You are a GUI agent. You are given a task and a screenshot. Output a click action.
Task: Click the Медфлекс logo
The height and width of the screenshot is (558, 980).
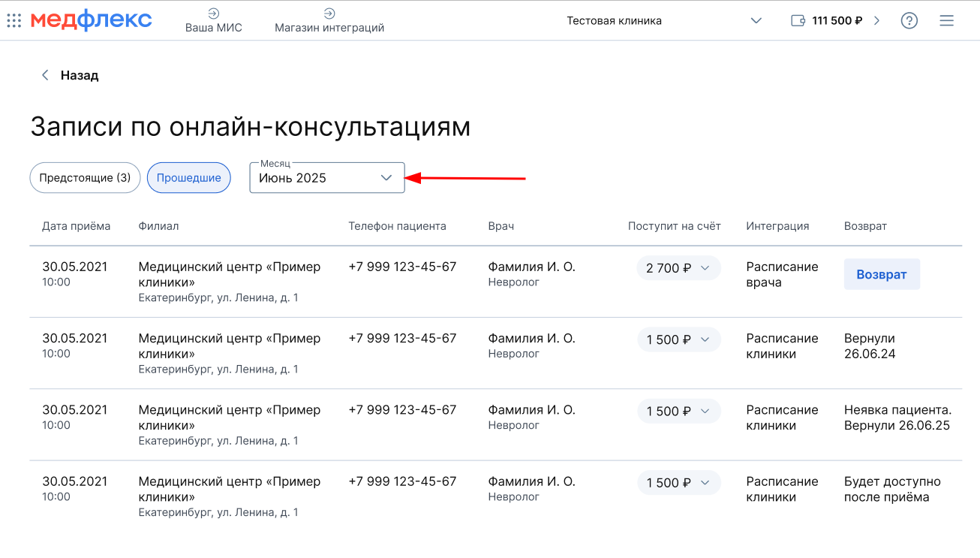[x=91, y=20]
